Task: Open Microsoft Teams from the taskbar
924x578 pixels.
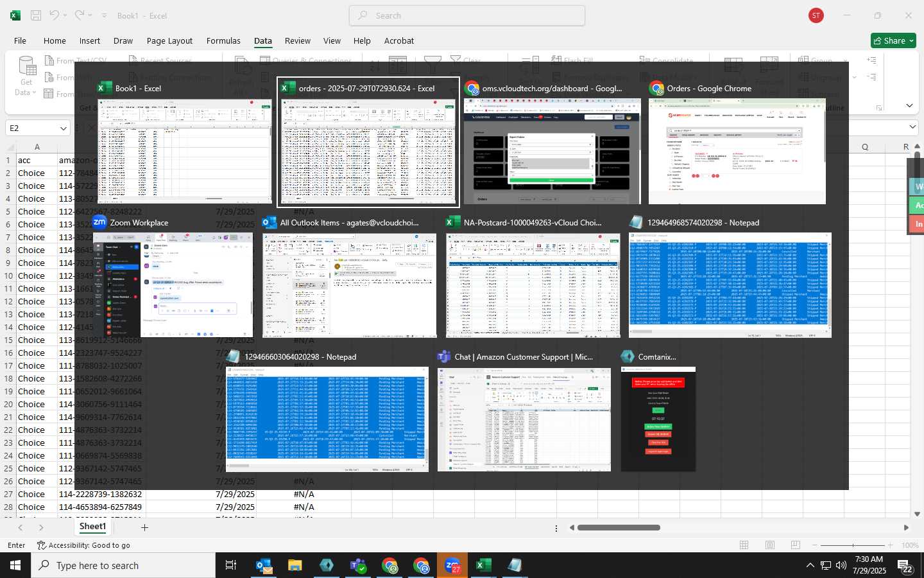Action: point(357,565)
